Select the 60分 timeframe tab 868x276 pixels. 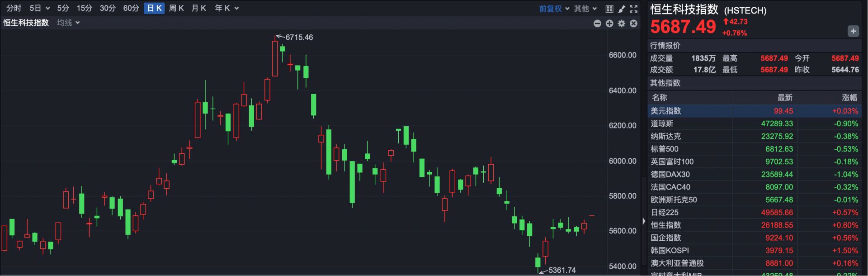[x=131, y=8]
